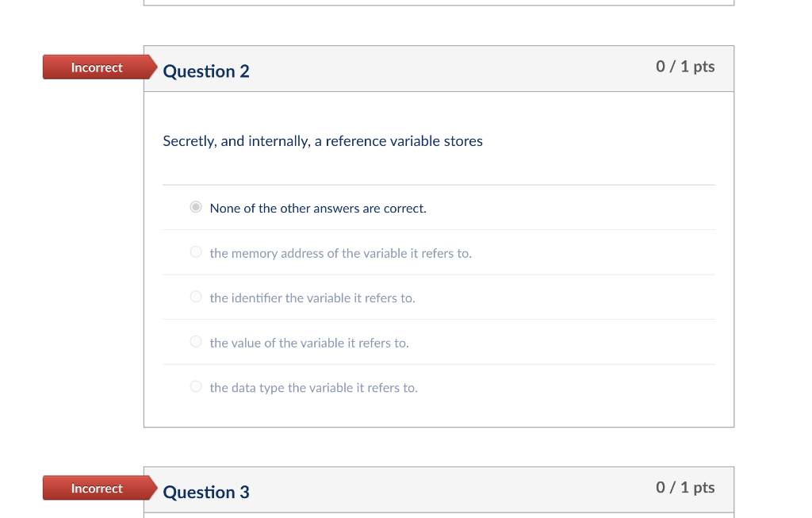
Task: Pick 'the value of the variable it refers to'
Action: click(x=195, y=341)
